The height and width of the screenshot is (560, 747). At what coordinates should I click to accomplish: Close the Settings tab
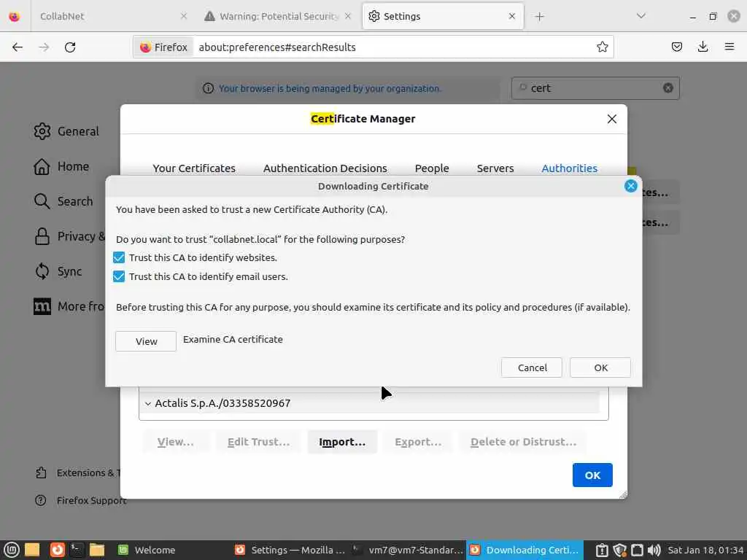point(511,16)
